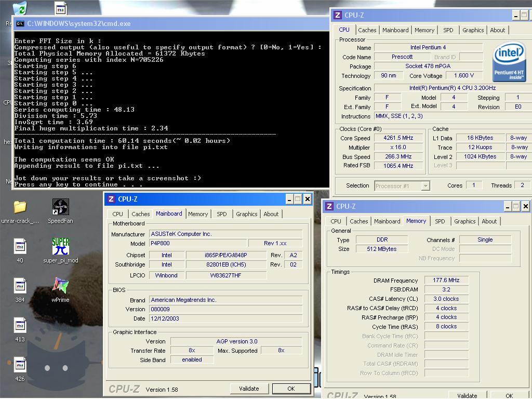This screenshot has width=532, height=399.
Task: Click the i865P/PE/G/i848P chipset value
Action: [x=226, y=255]
